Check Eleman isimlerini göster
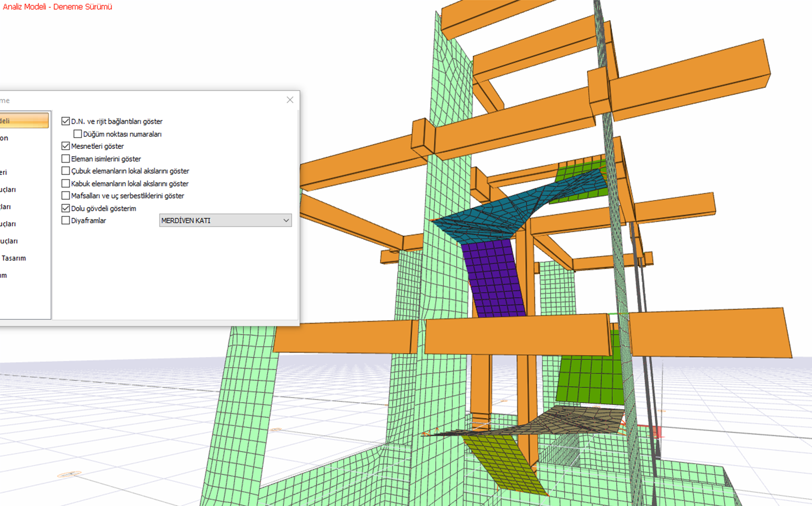The height and width of the screenshot is (506, 812). point(65,159)
